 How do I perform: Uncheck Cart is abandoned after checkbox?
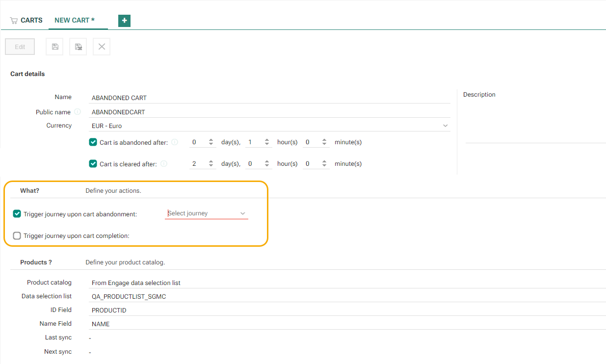93,142
